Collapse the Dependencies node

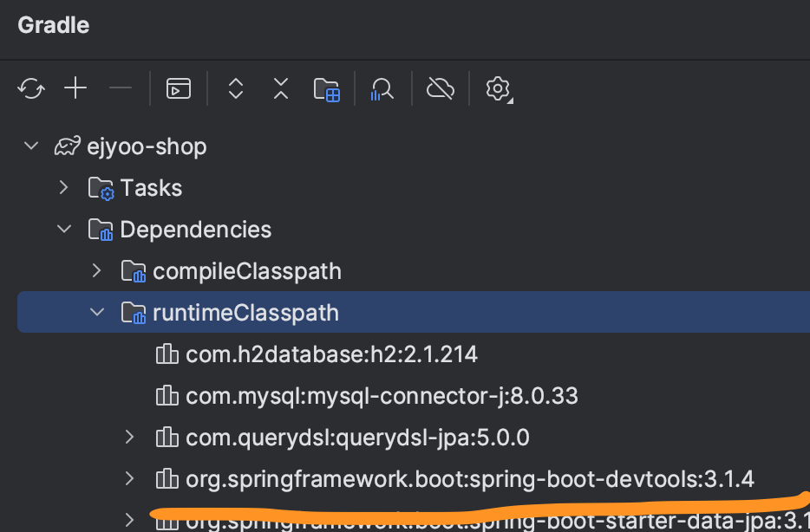[x=64, y=229]
